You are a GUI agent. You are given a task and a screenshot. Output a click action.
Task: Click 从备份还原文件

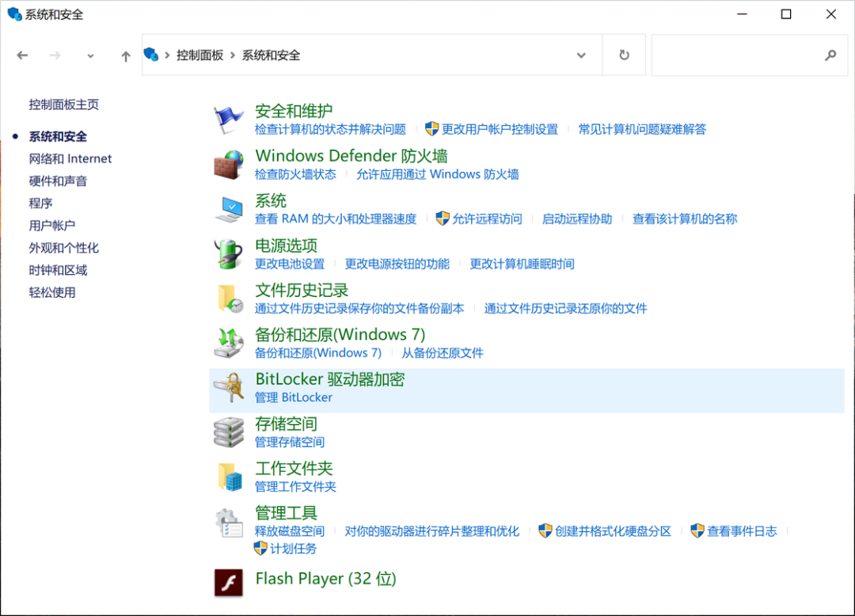tap(443, 353)
